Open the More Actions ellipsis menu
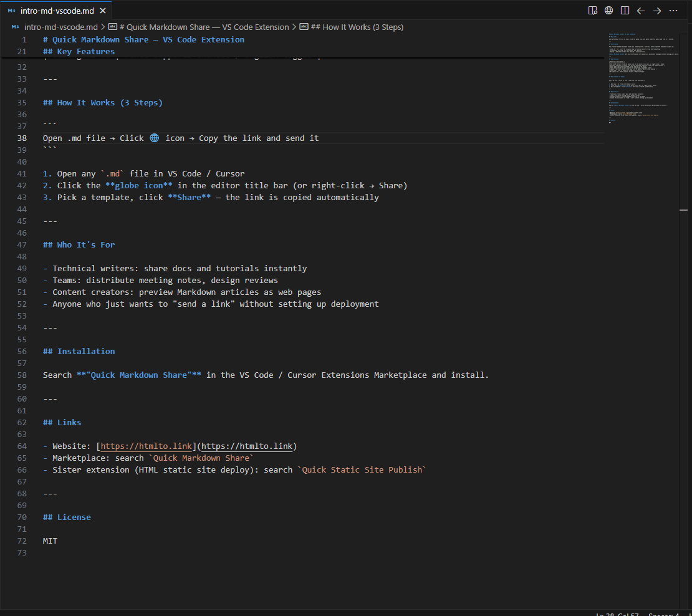692x616 pixels. [673, 11]
